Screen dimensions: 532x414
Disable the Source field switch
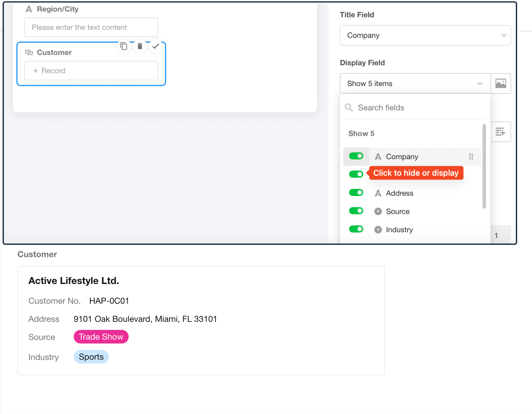tap(356, 211)
